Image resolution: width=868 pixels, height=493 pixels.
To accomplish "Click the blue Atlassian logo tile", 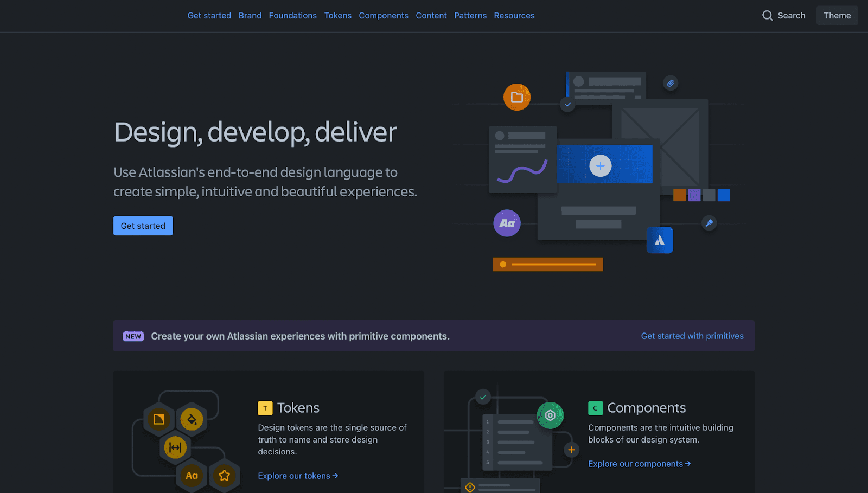I will coord(660,240).
